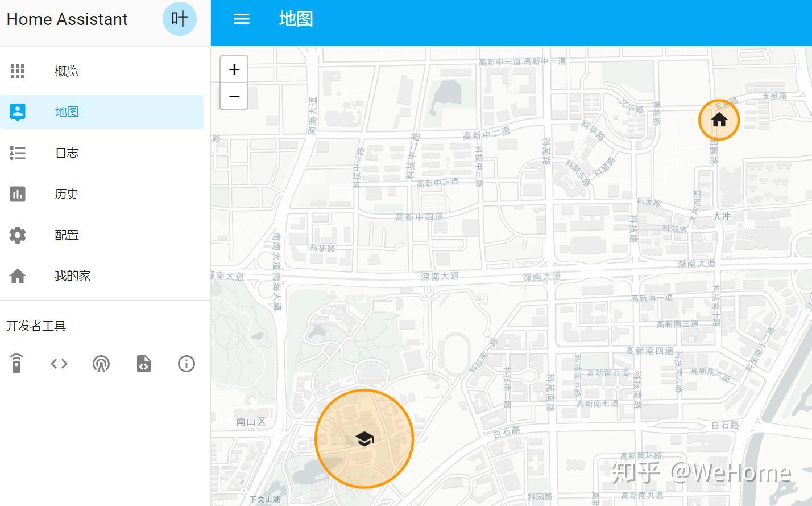Zoom out with the minus button
The image size is (812, 506).
(x=234, y=96)
